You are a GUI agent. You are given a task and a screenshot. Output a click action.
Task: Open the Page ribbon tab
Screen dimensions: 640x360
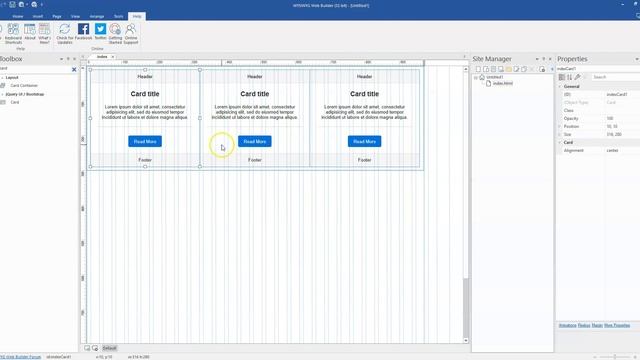pyautogui.click(x=57, y=16)
